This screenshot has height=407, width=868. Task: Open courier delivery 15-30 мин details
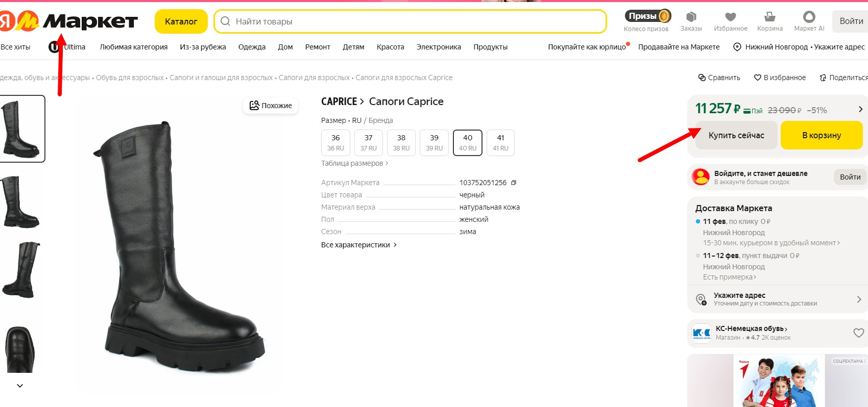click(x=771, y=243)
